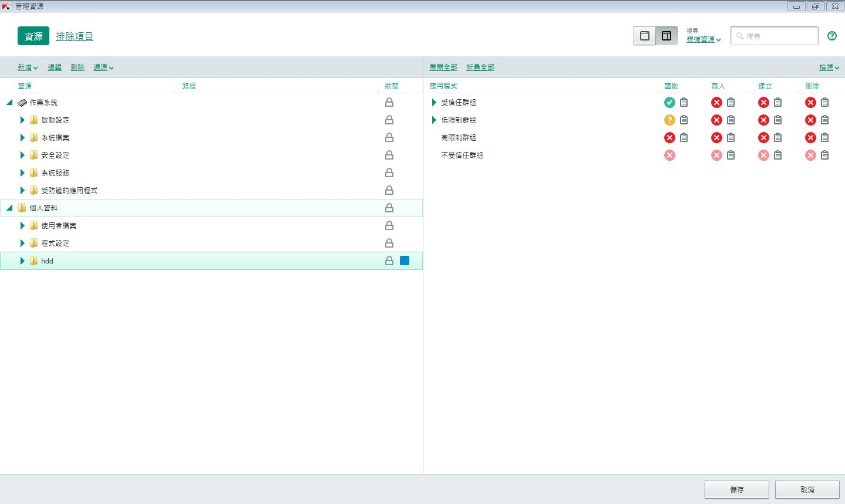
Task: Click the lock status icon for hdd
Action: coord(389,261)
